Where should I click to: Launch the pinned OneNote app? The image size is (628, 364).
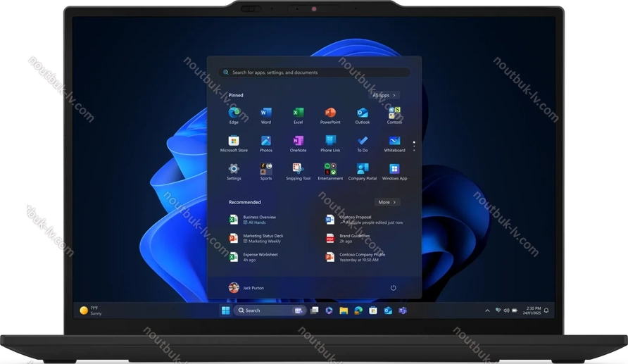[298, 142]
